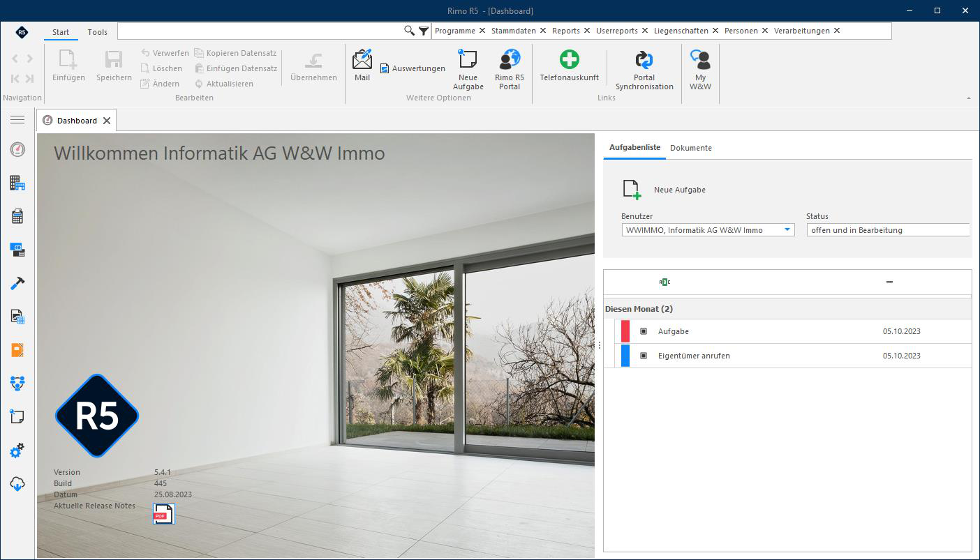Open the calculator icon in sidebar
This screenshot has width=980, height=560.
[17, 216]
